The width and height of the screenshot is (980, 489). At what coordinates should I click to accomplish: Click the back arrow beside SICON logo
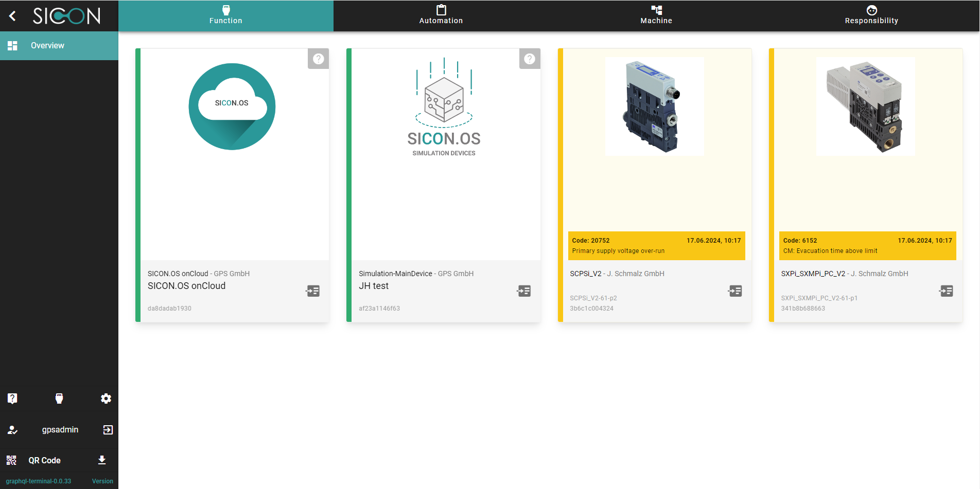click(x=13, y=16)
